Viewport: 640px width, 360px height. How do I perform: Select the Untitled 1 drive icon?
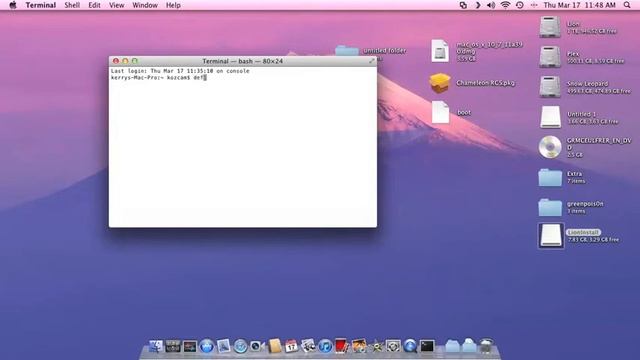click(x=550, y=117)
